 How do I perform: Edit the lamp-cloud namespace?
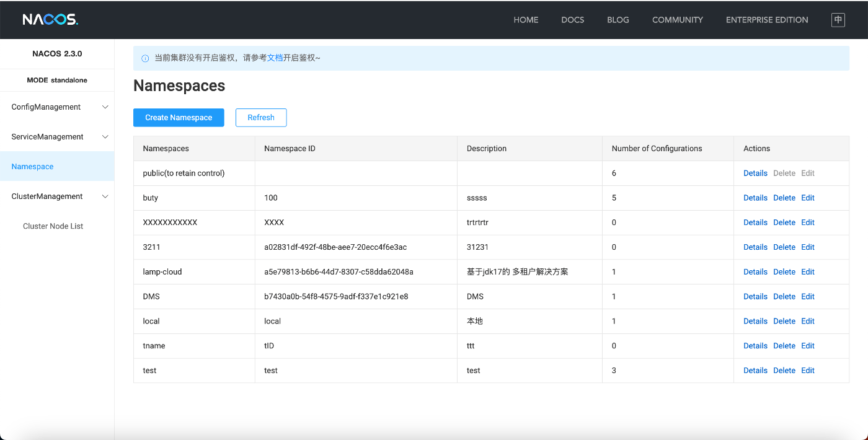point(808,272)
